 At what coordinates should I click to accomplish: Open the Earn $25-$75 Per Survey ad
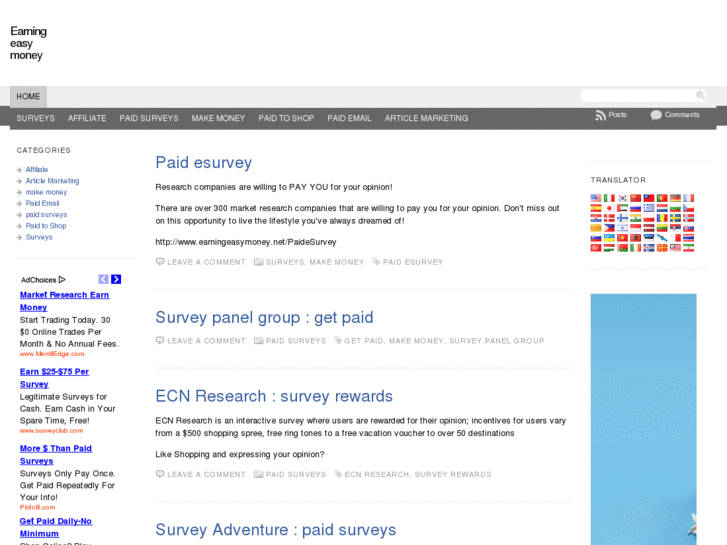coord(54,378)
